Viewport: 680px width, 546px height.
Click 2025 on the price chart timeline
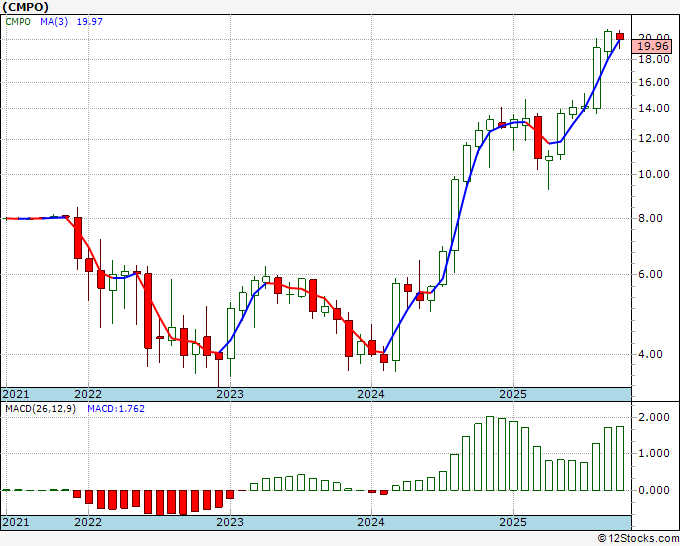(513, 394)
